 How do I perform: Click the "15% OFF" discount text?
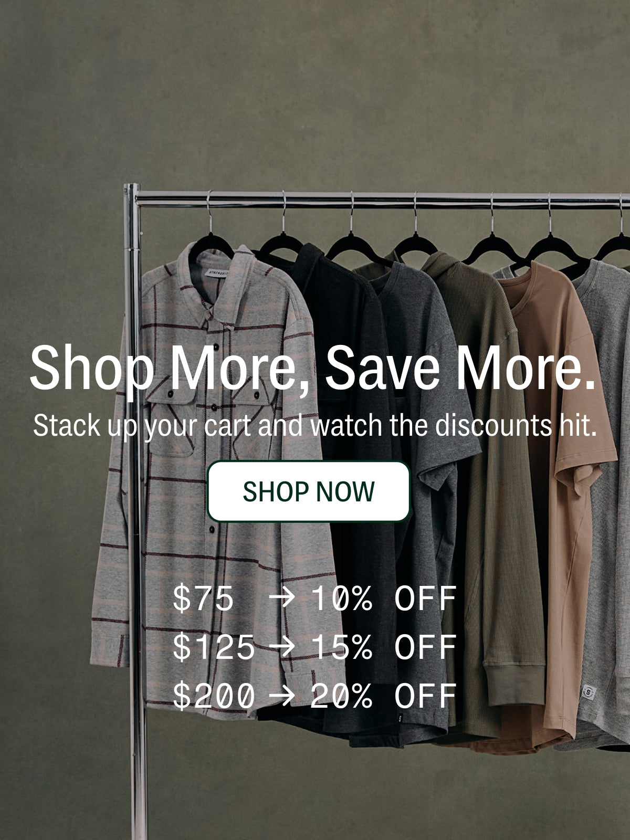click(383, 647)
